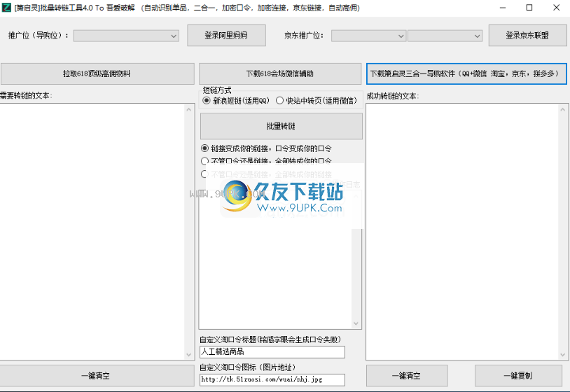Viewport: 570px width, 392px height.
Task: Click 下载箫启灵三合一导购软件 button
Action: pyautogui.click(x=466, y=73)
